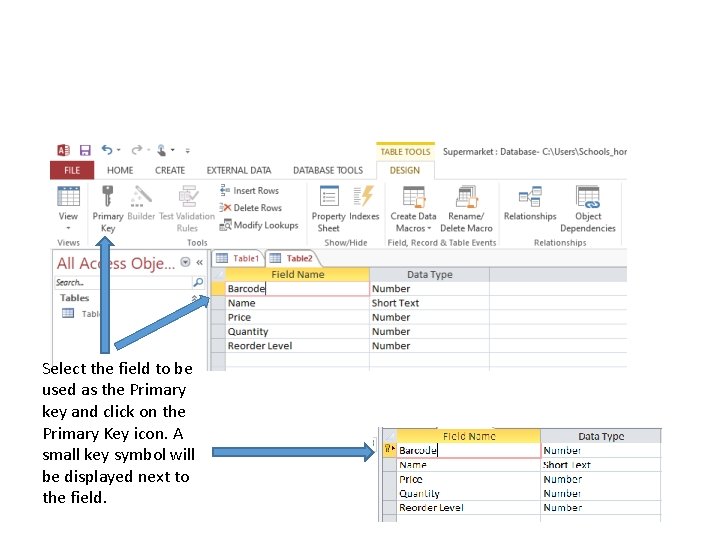Switch to the CREATE ribbon tab

point(170,170)
